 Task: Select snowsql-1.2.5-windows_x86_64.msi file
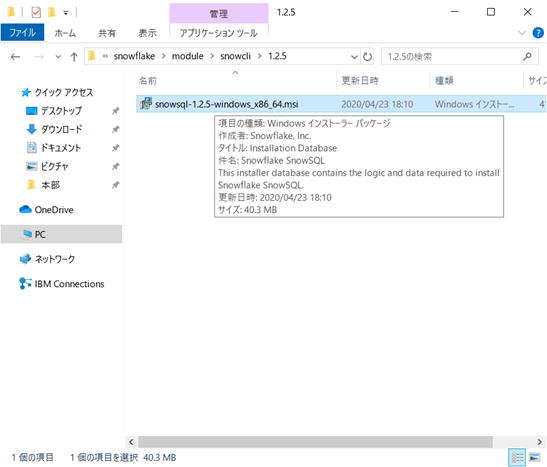click(227, 104)
